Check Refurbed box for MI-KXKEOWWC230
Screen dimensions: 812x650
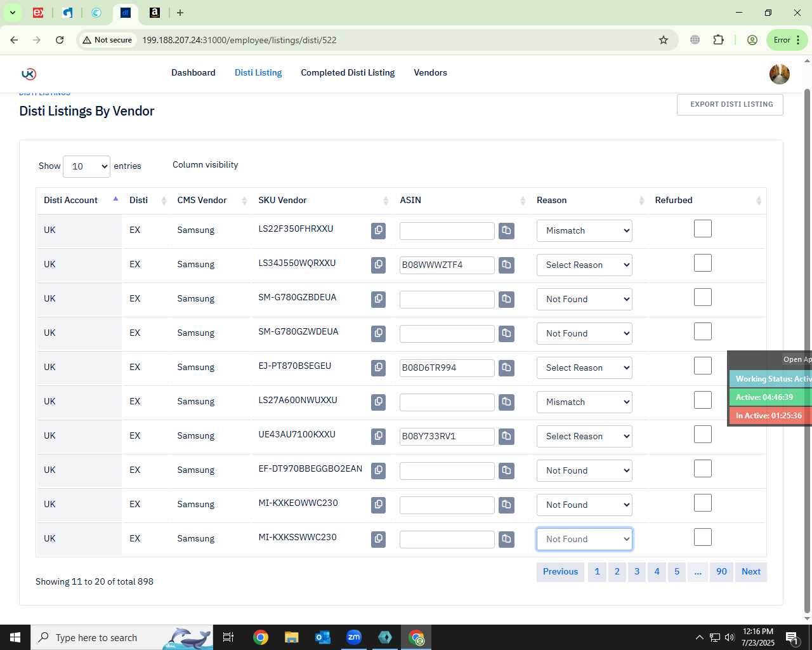click(703, 503)
